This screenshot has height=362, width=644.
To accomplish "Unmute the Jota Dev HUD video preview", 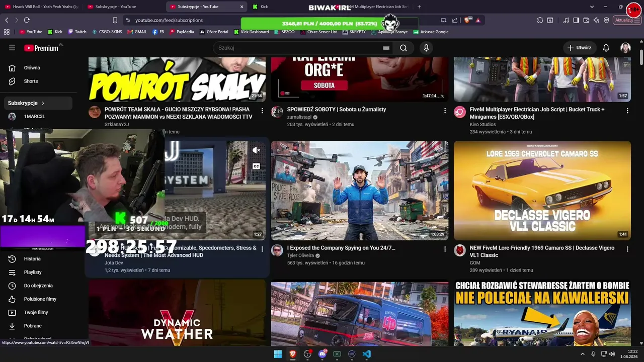I will [x=256, y=150].
